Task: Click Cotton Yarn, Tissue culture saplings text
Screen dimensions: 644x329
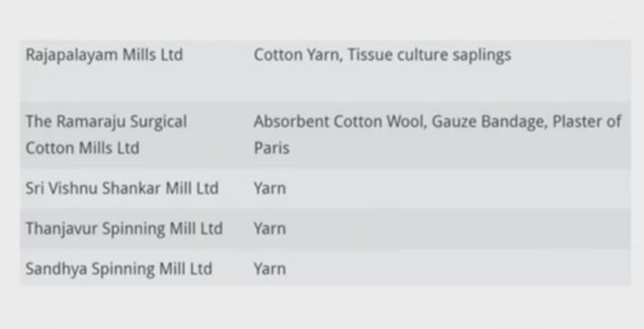Action: [x=382, y=55]
